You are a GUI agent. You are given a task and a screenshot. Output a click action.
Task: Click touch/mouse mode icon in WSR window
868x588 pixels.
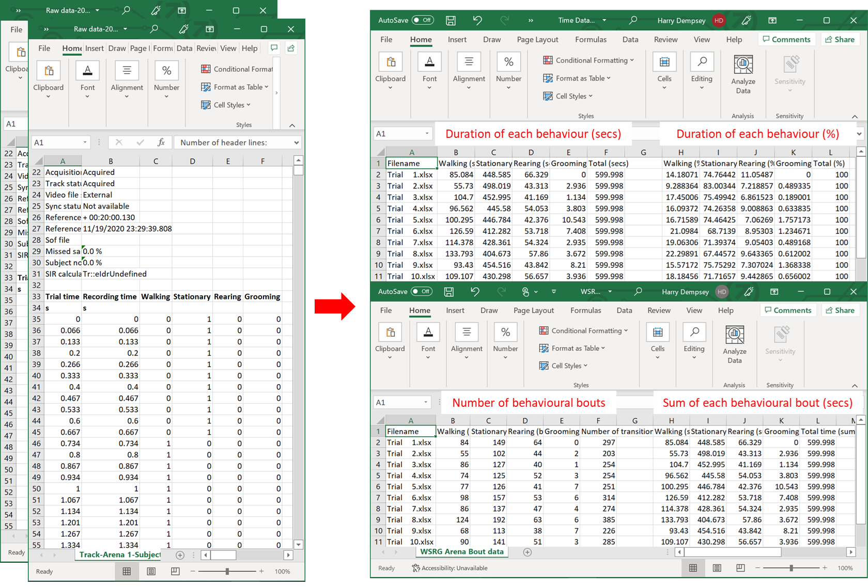click(525, 292)
